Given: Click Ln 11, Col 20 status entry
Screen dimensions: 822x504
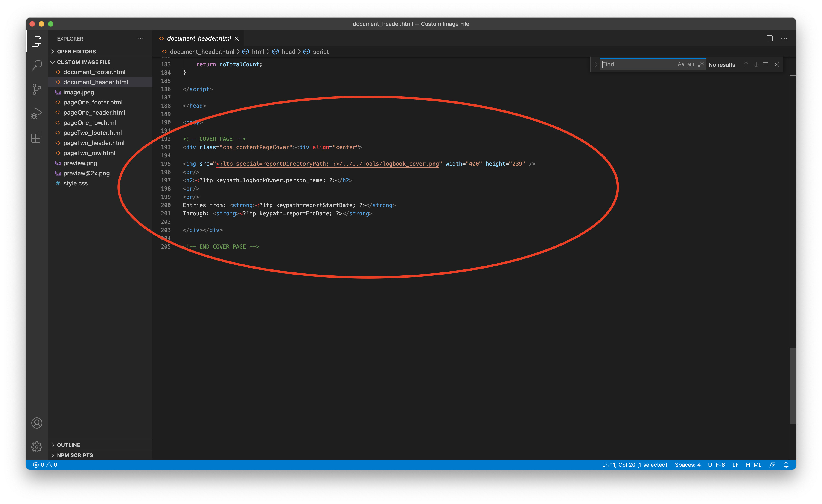Looking at the screenshot, I should coord(635,465).
